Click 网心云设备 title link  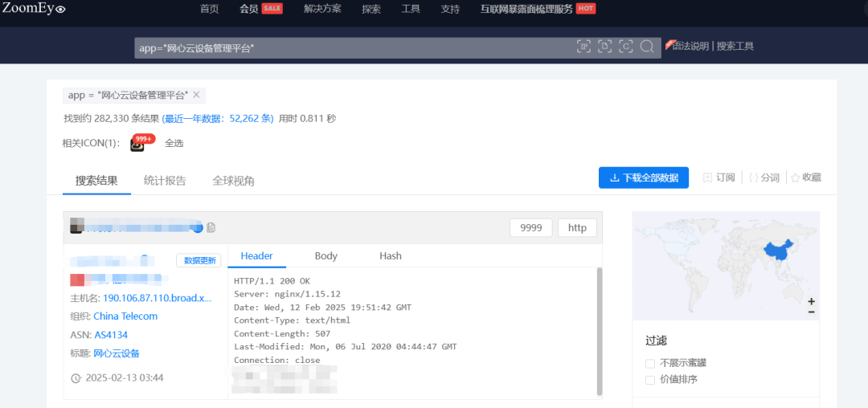point(117,353)
